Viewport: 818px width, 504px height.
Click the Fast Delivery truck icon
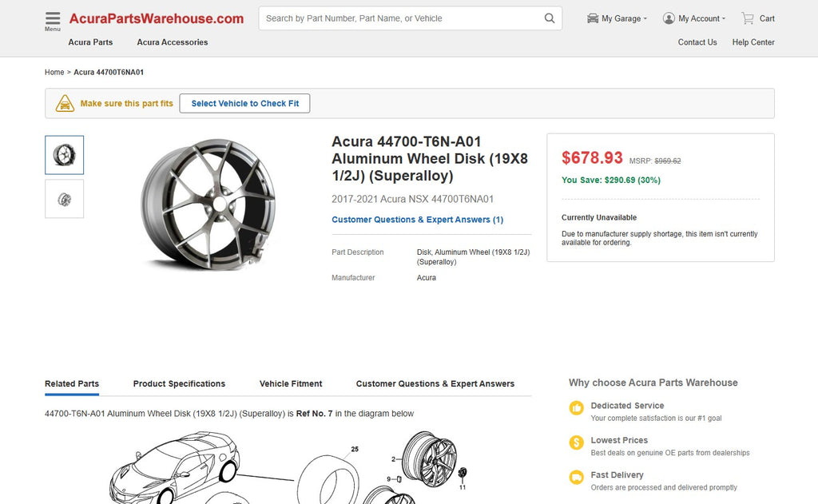[576, 477]
